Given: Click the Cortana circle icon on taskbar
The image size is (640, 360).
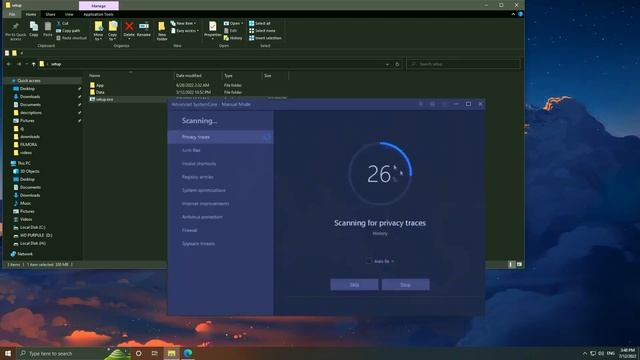Looking at the screenshot, I should point(139,353).
